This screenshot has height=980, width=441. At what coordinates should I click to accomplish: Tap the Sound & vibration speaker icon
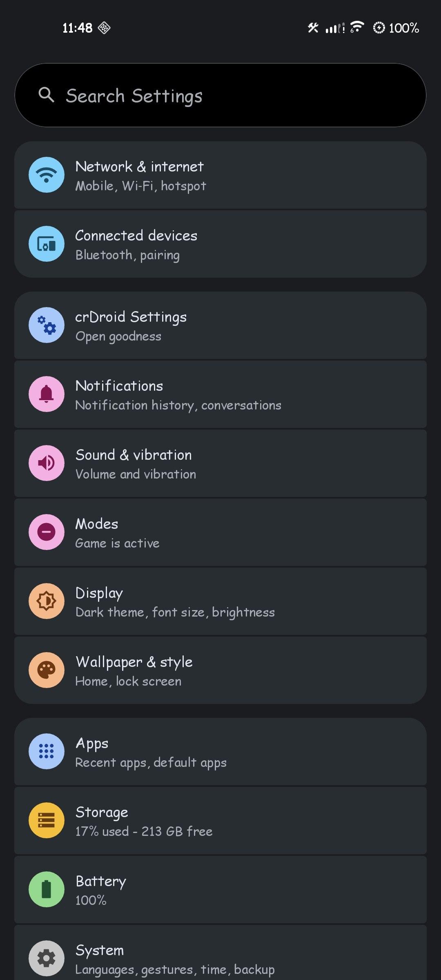(x=47, y=463)
